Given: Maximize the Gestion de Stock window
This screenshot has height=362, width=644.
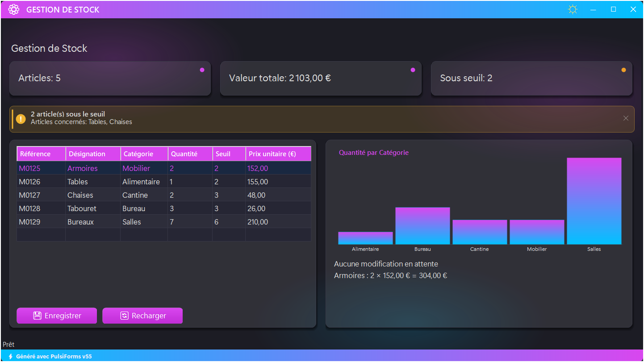Looking at the screenshot, I should pyautogui.click(x=614, y=9).
